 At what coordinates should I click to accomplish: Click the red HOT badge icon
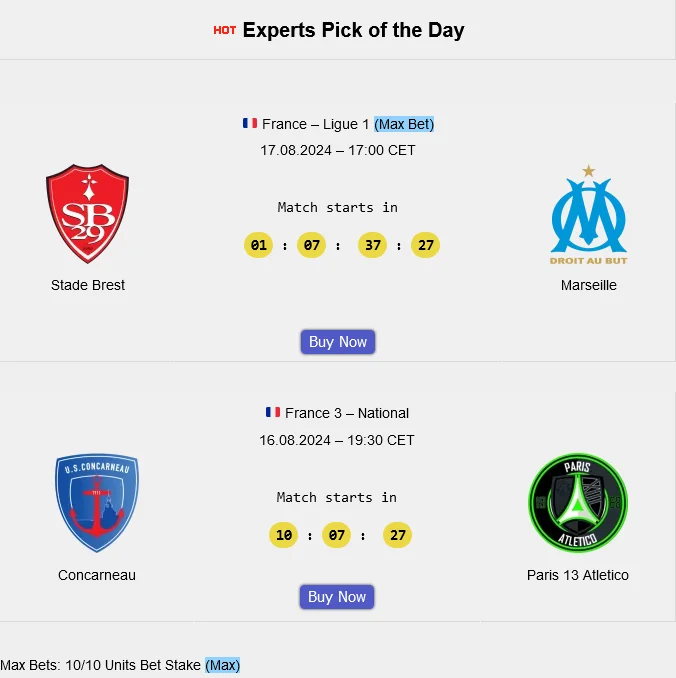[225, 30]
